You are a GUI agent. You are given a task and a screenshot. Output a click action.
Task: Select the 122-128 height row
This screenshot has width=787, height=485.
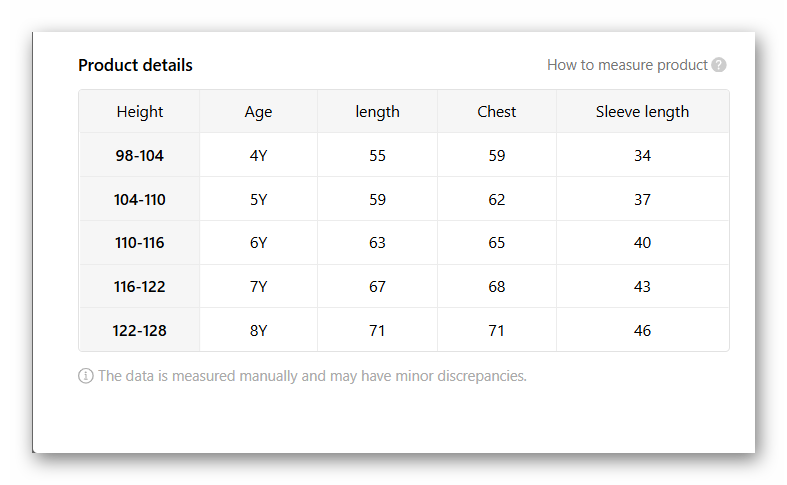tap(139, 331)
